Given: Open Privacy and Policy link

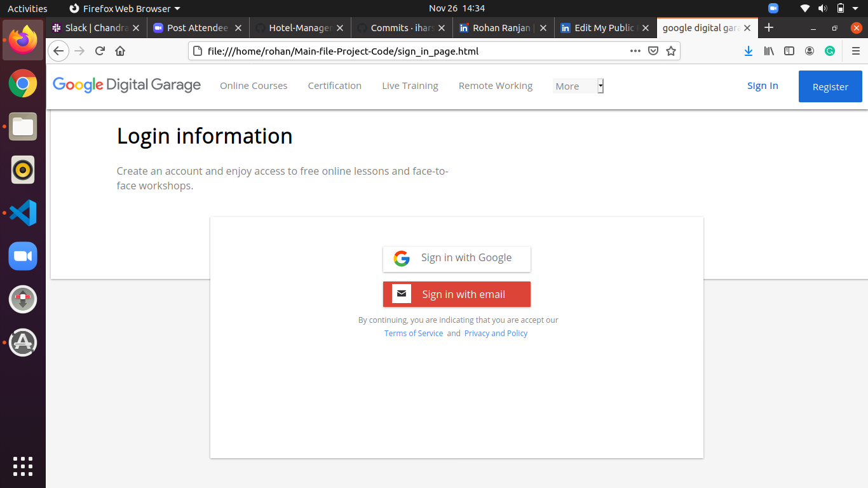Looking at the screenshot, I should 496,334.
